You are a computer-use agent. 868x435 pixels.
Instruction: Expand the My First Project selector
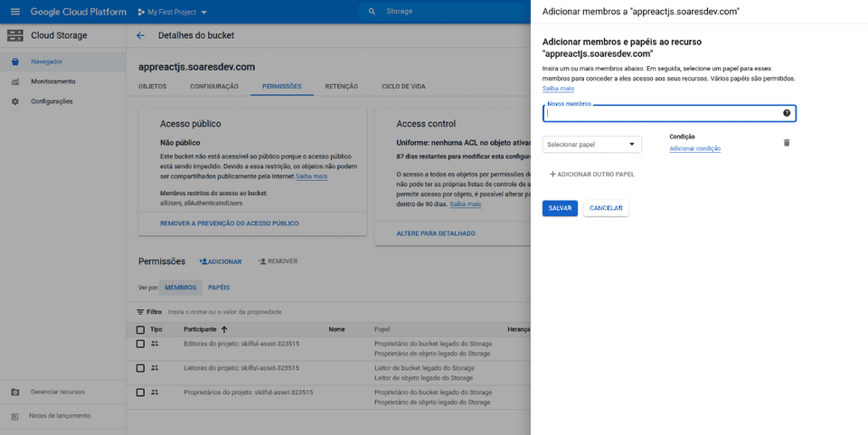(x=172, y=12)
